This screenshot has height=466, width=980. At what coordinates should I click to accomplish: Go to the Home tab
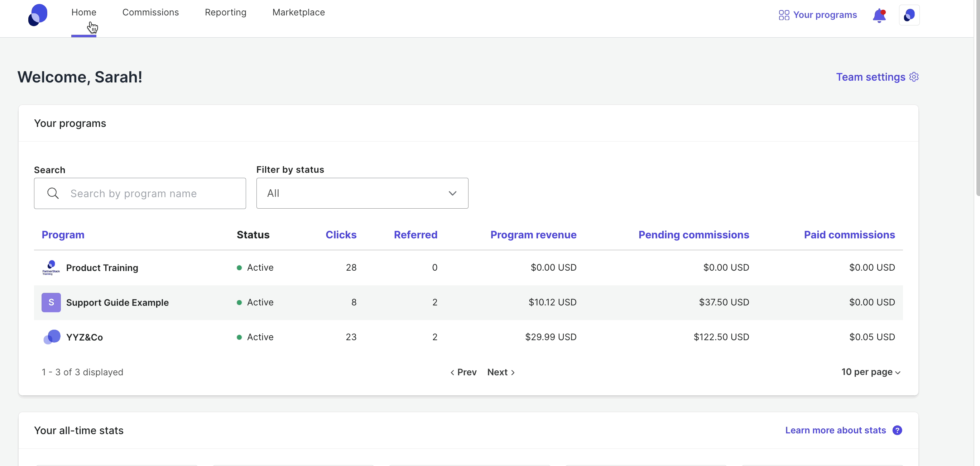pos(84,12)
